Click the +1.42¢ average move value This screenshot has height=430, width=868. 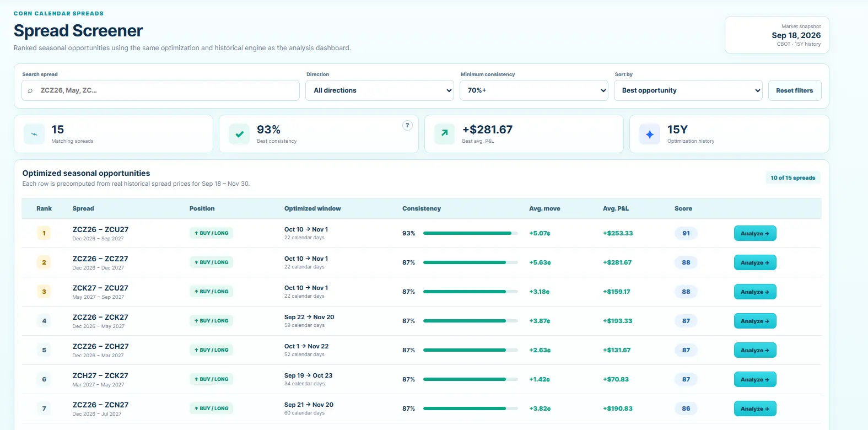click(x=540, y=379)
